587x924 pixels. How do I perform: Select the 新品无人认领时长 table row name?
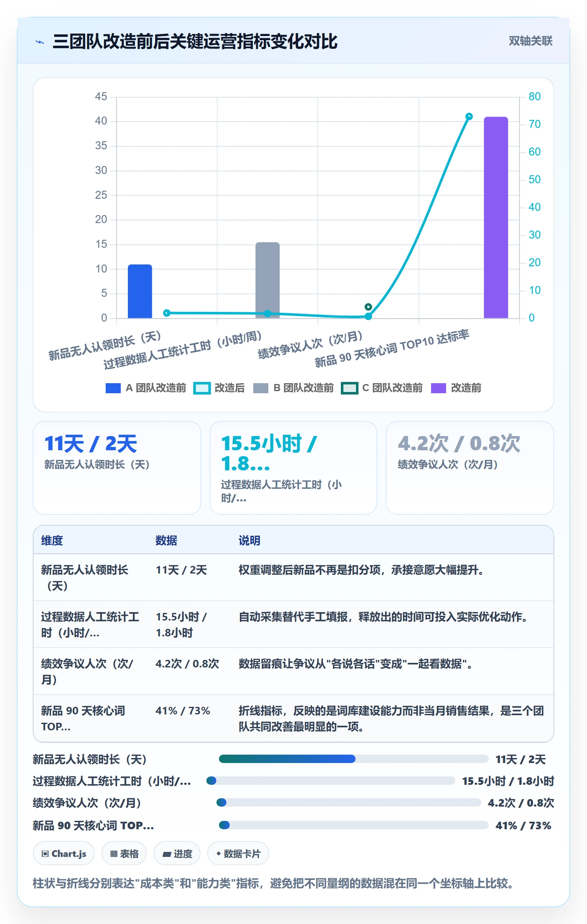[85, 578]
